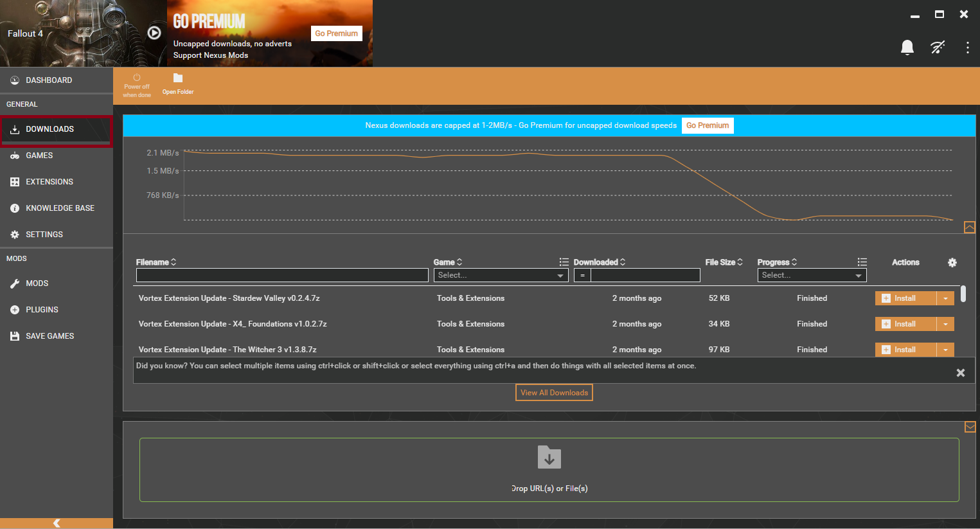Open the Install dropdown arrow for Stardew Valley

coord(945,298)
